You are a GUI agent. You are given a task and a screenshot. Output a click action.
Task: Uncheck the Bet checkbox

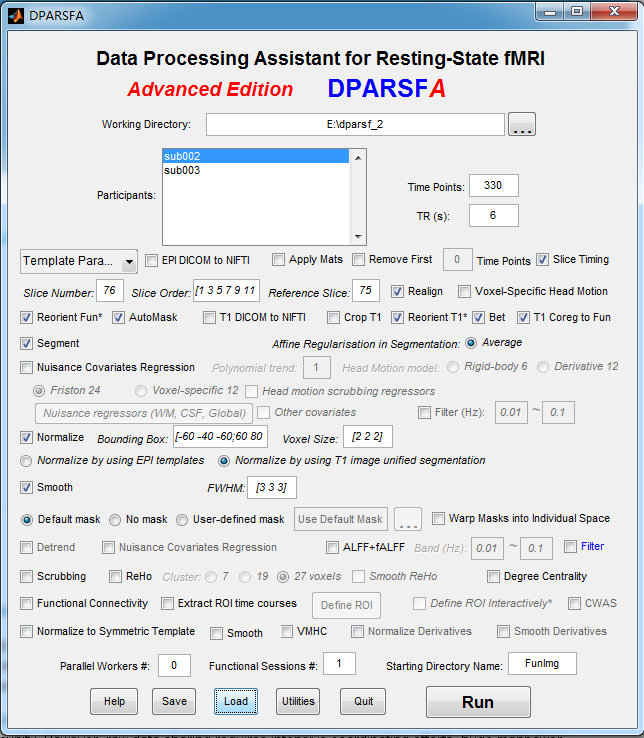coord(478,317)
